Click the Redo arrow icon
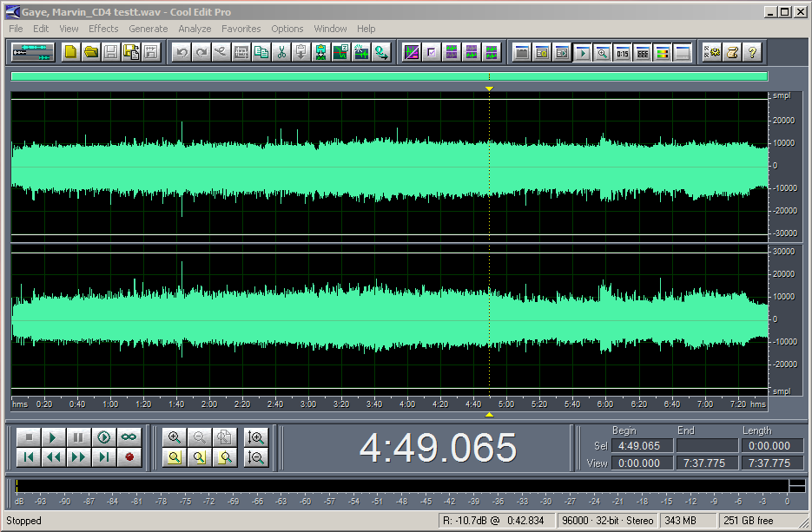This screenshot has height=532, width=812. pos(201,52)
